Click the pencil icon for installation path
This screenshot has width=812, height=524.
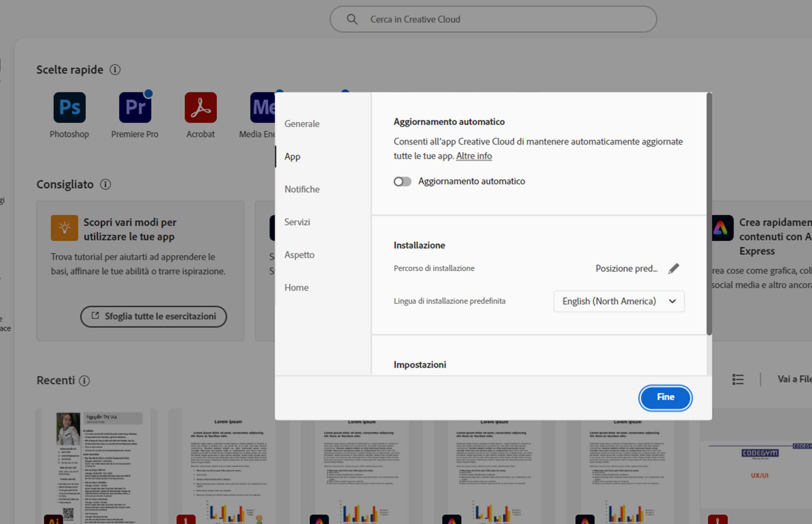(674, 268)
